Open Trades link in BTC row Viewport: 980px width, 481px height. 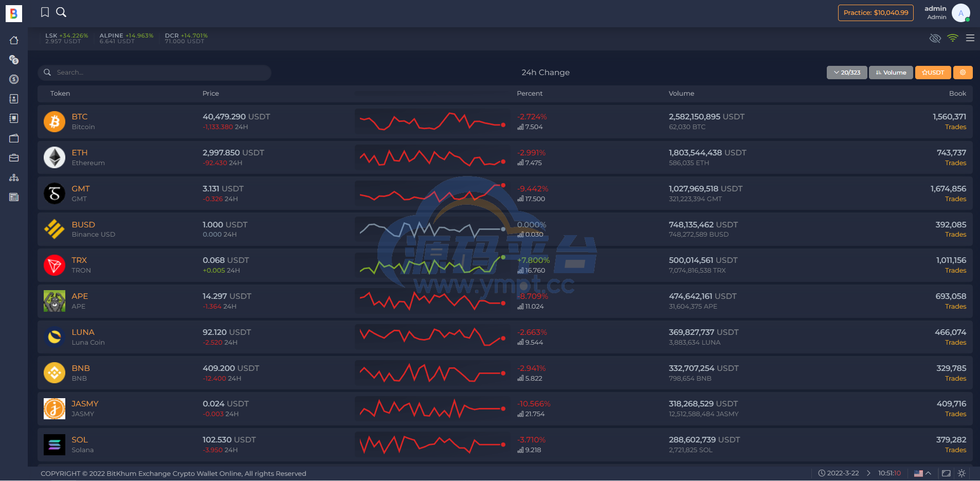click(955, 127)
